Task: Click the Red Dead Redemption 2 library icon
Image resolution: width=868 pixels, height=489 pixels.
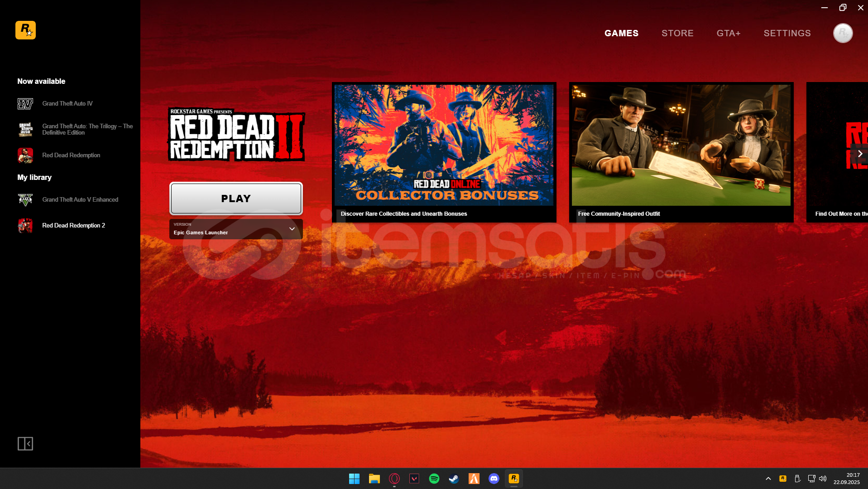Action: [x=25, y=225]
